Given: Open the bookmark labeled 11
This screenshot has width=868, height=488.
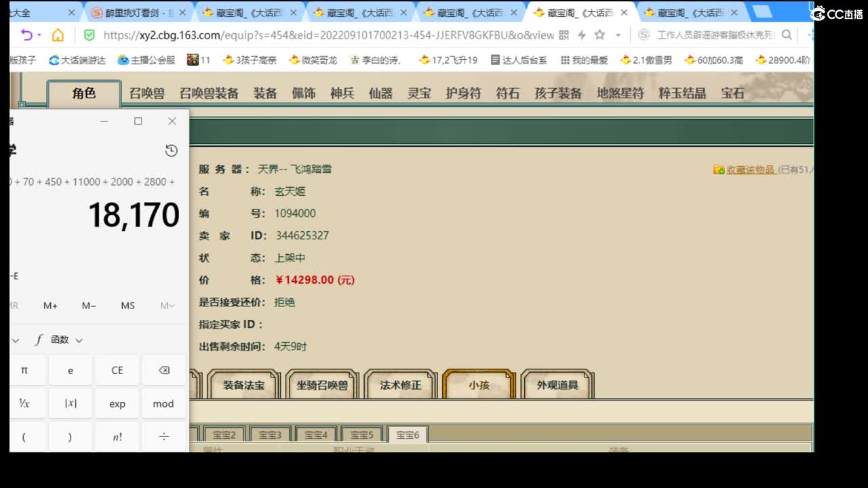Looking at the screenshot, I should click(199, 60).
